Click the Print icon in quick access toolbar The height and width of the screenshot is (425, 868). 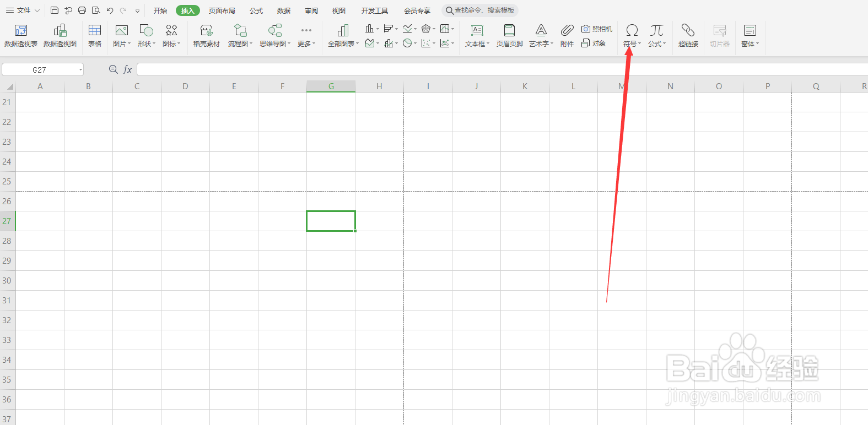click(82, 10)
